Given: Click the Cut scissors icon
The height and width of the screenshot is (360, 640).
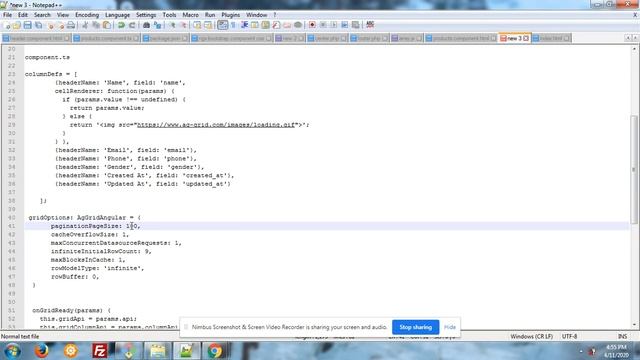Looking at the screenshot, I should coord(85,25).
